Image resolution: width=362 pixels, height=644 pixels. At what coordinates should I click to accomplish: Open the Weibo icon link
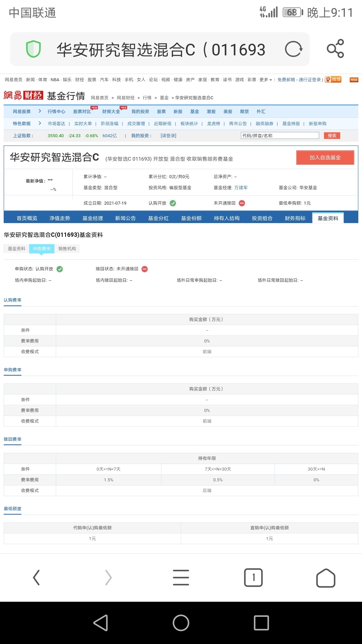click(333, 79)
